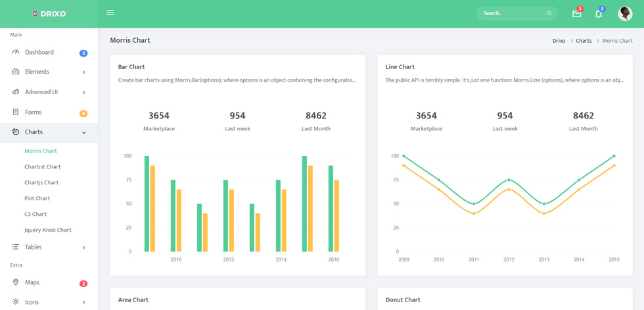
Task: Click the red mail badge showing 5
Action: [x=580, y=9]
